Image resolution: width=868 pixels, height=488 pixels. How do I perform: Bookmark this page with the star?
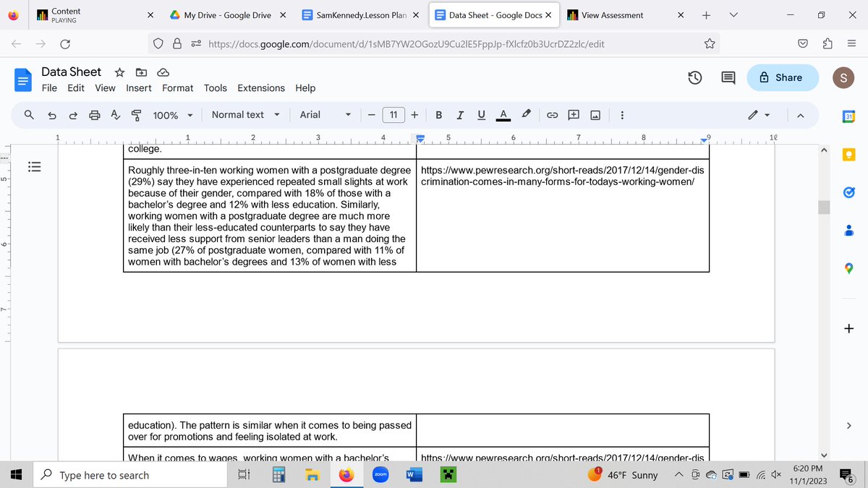click(x=710, y=44)
